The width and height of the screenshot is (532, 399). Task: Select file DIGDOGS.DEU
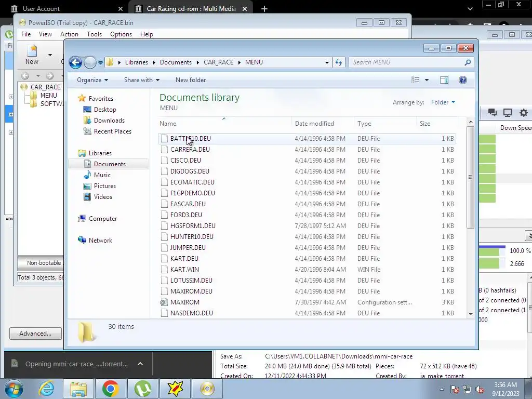[x=307, y=171]
